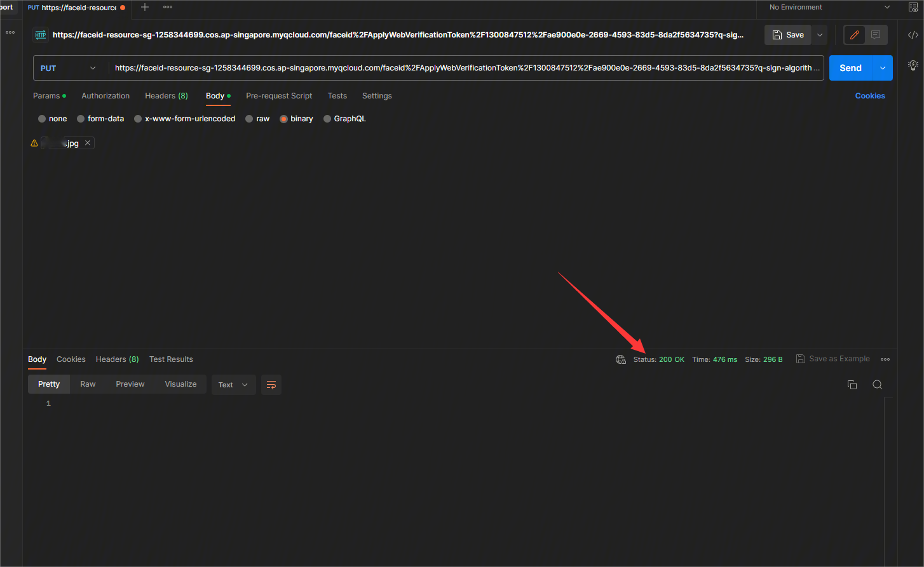Open the Cookies link on the right
This screenshot has height=567, width=924.
click(869, 96)
